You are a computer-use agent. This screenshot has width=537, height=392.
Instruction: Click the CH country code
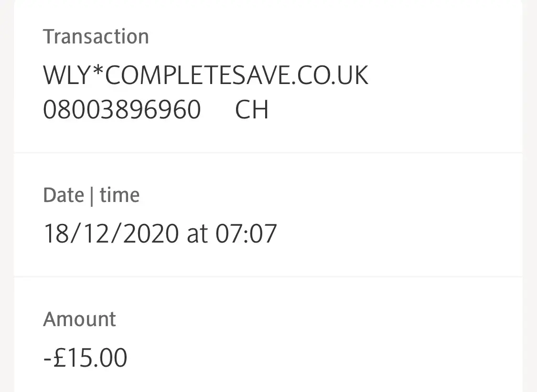252,110
